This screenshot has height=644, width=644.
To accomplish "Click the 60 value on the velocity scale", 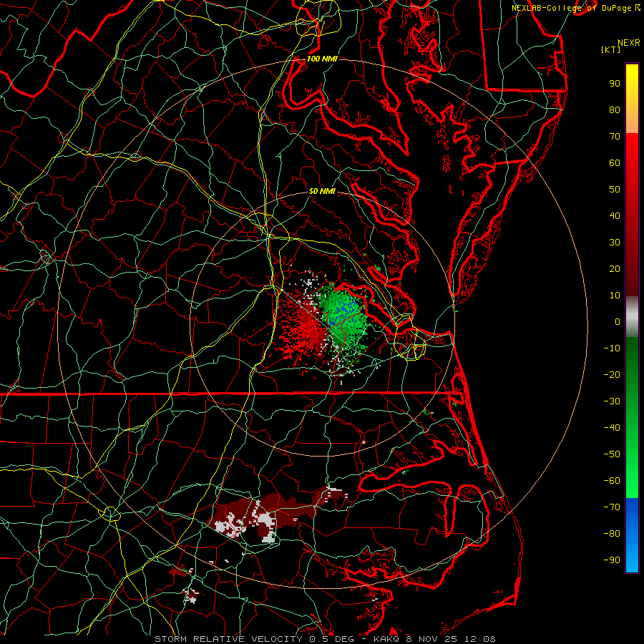I will (615, 163).
